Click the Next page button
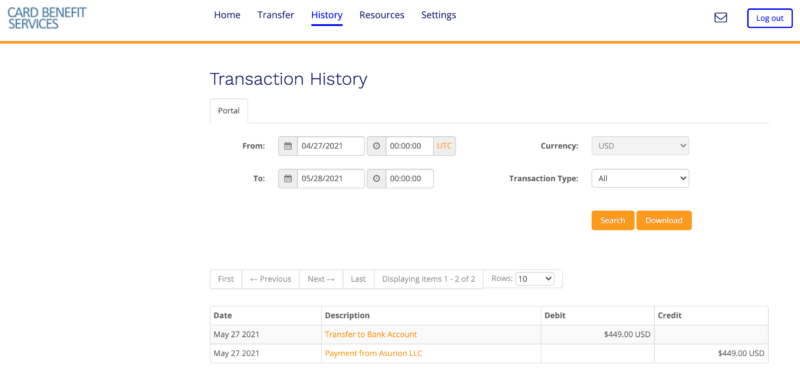 [321, 279]
